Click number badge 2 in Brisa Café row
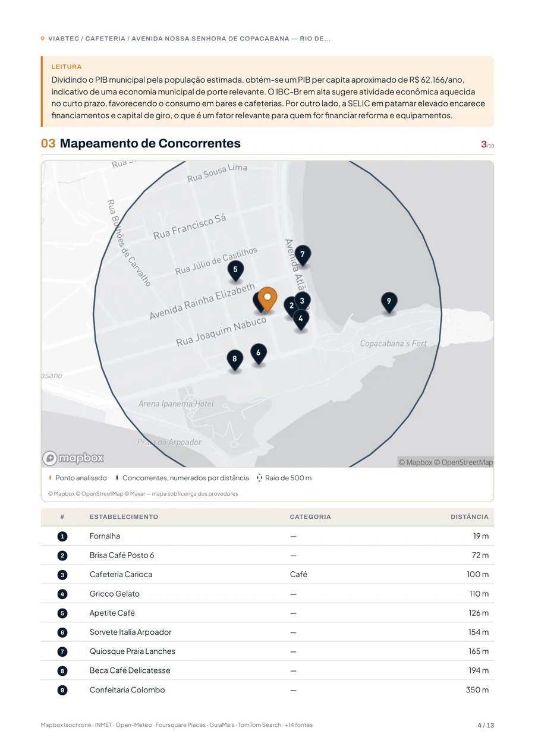This screenshot has height=756, width=535. (x=62, y=556)
